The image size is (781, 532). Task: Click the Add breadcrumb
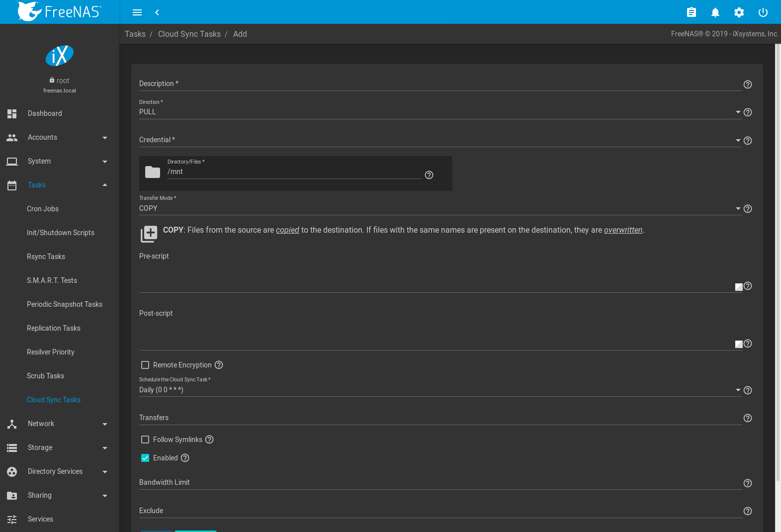tap(240, 34)
